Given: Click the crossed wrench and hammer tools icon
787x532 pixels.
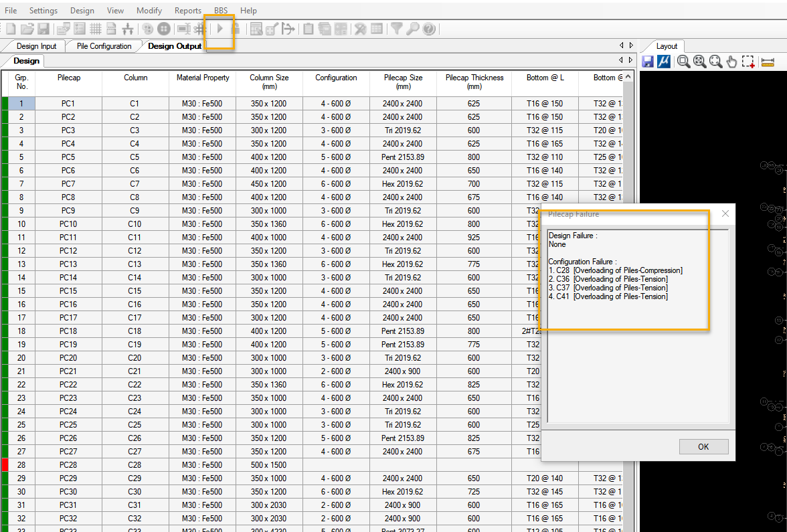Looking at the screenshot, I should click(x=360, y=29).
